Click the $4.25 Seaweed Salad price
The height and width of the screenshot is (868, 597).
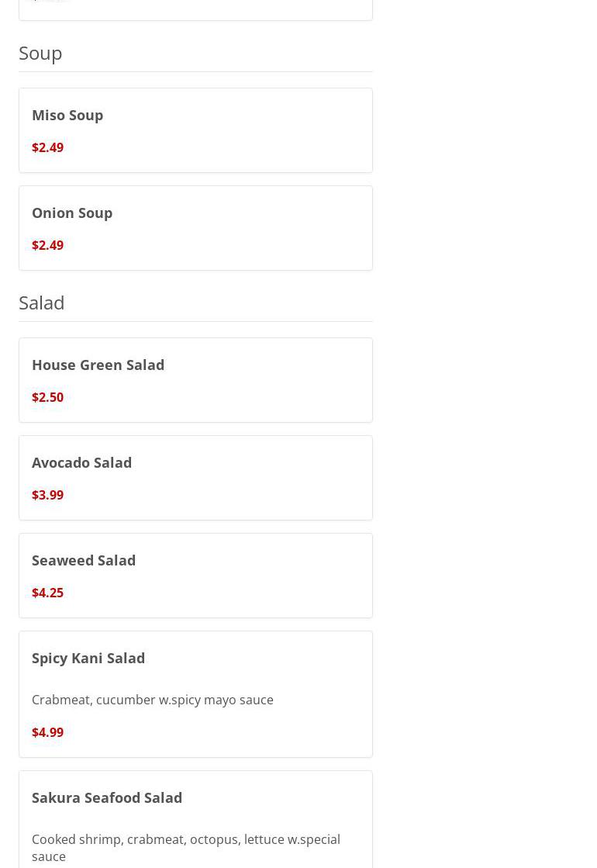point(47,593)
